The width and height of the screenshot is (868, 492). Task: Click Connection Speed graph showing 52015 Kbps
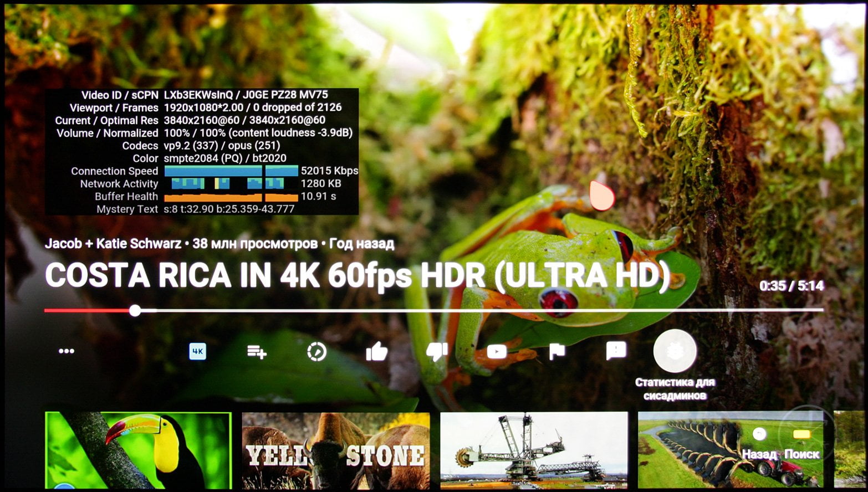[231, 171]
